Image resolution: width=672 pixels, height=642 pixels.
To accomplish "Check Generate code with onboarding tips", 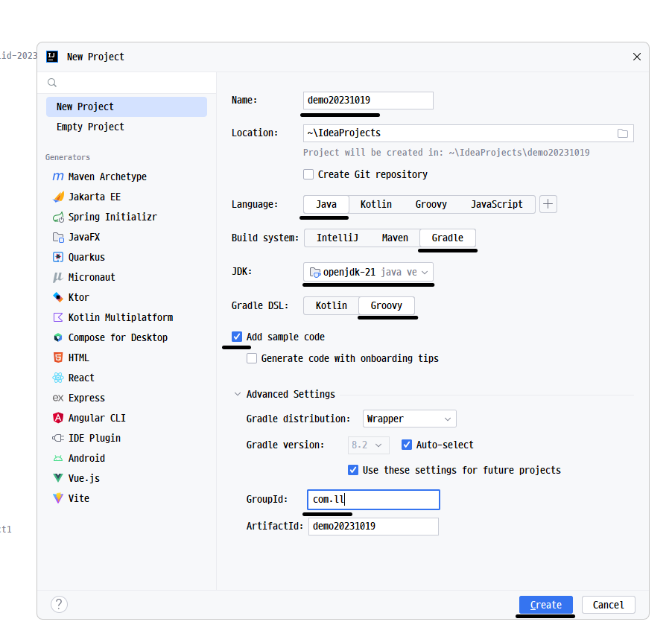I will tap(251, 358).
